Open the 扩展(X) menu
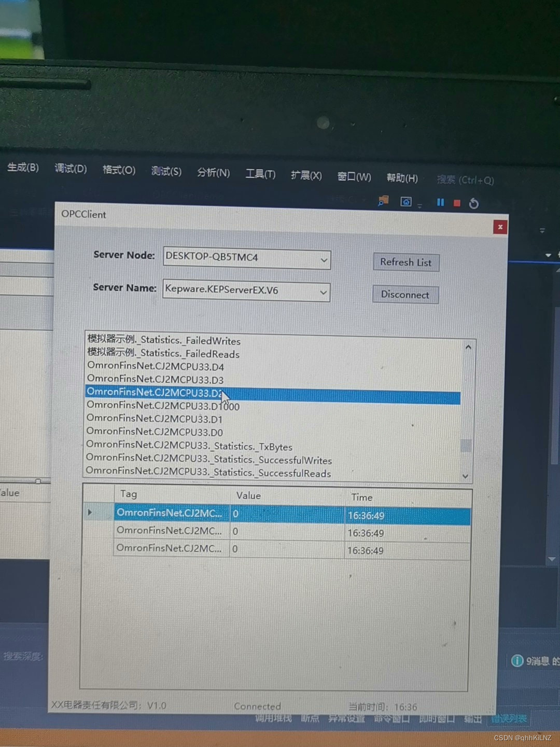560x747 pixels. (306, 175)
